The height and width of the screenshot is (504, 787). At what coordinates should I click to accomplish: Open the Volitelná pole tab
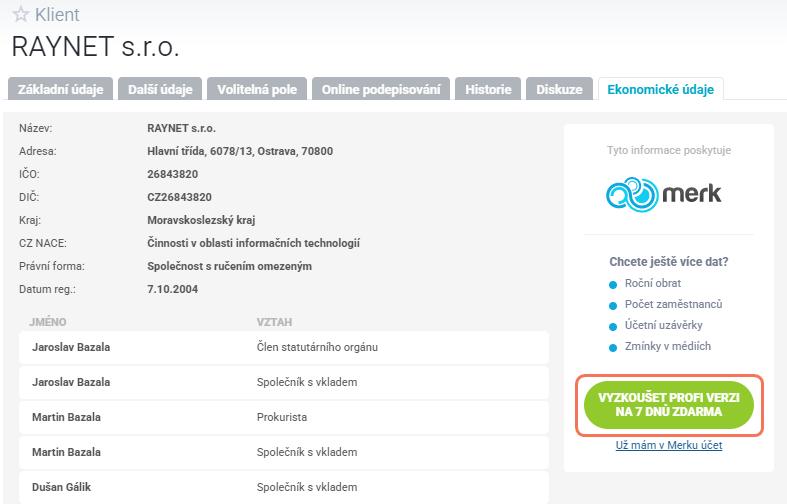256,89
